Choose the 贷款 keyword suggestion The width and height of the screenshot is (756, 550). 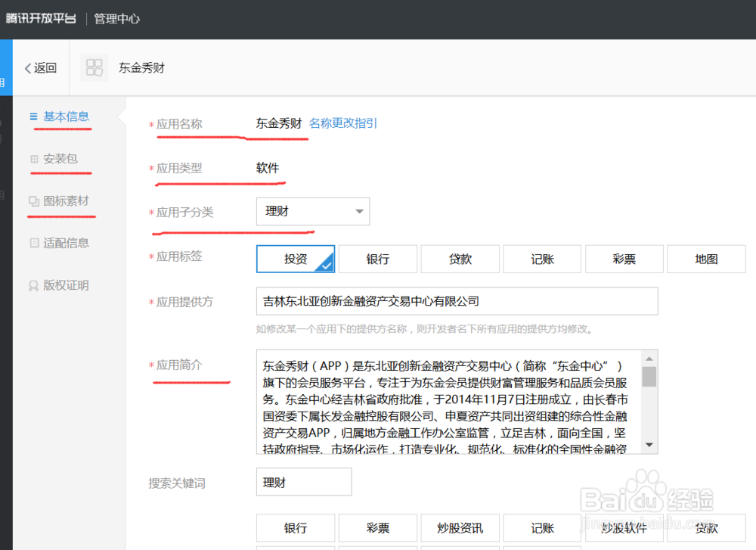pos(706,528)
